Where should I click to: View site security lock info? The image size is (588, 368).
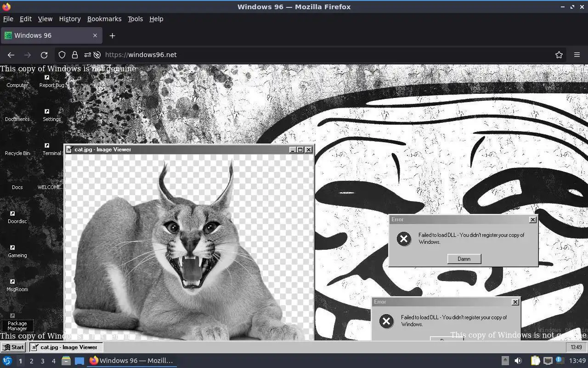75,55
